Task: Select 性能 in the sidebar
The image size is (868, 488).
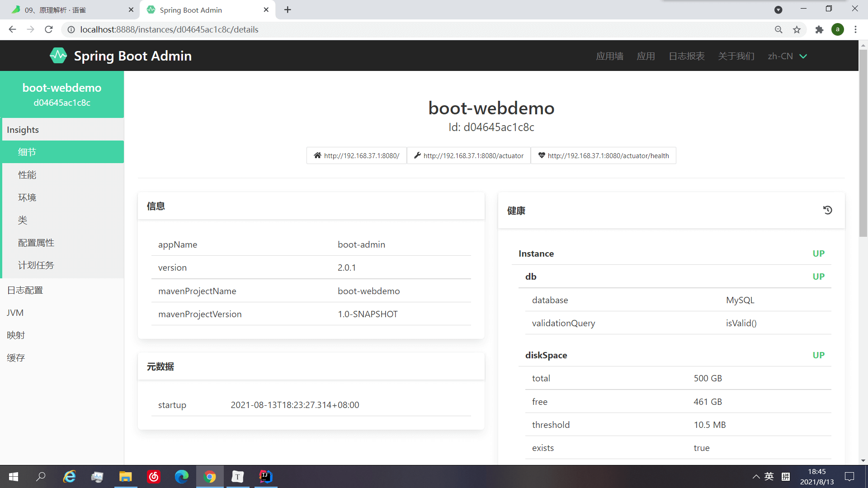Action: [27, 175]
